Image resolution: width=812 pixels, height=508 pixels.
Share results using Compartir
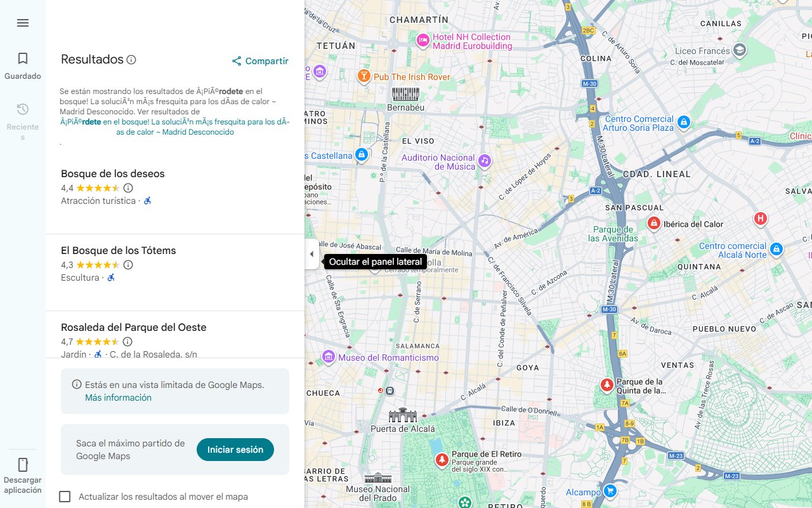[260, 61]
